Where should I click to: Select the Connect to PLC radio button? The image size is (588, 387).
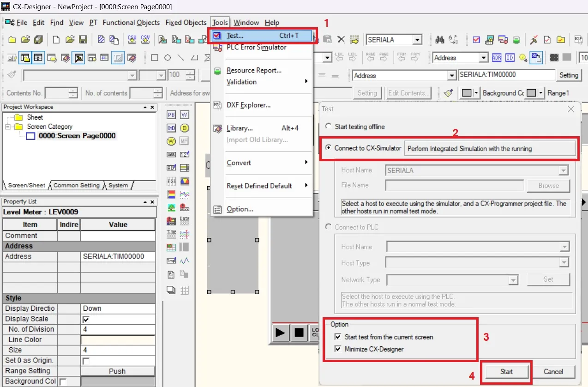pos(328,227)
